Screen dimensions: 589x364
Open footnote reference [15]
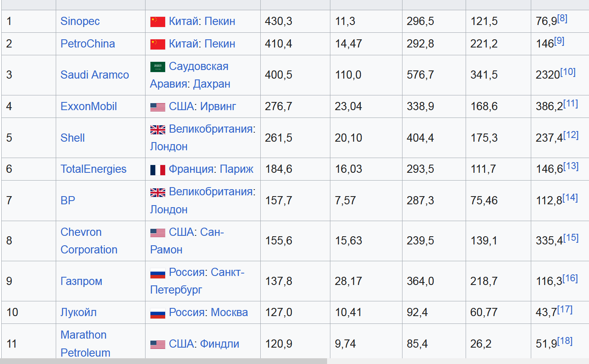click(571, 238)
